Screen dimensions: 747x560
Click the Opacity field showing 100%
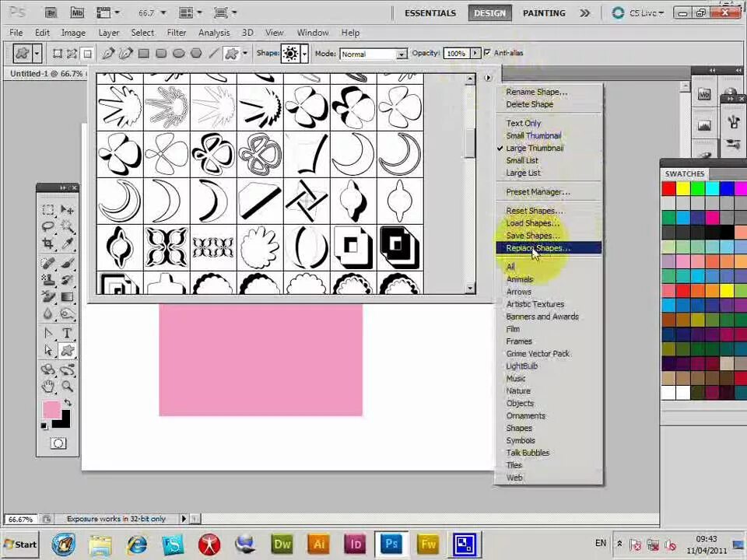tap(457, 54)
